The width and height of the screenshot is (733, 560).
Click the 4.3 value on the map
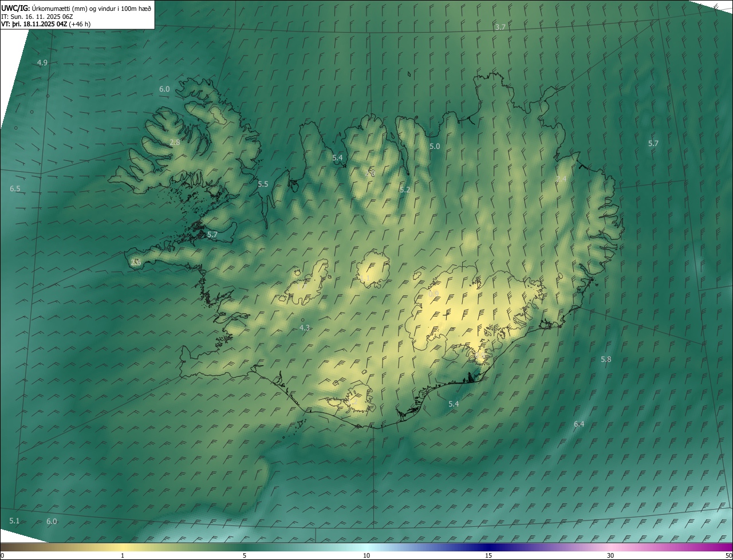pos(305,328)
